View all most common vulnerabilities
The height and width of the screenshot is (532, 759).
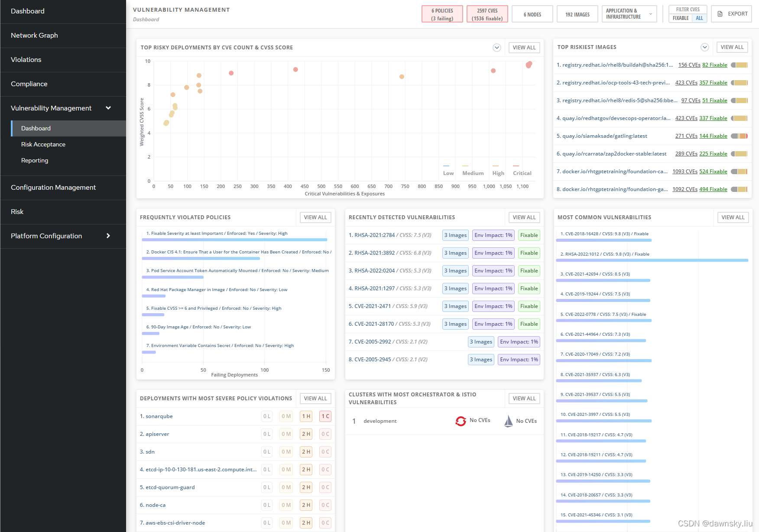(x=733, y=217)
